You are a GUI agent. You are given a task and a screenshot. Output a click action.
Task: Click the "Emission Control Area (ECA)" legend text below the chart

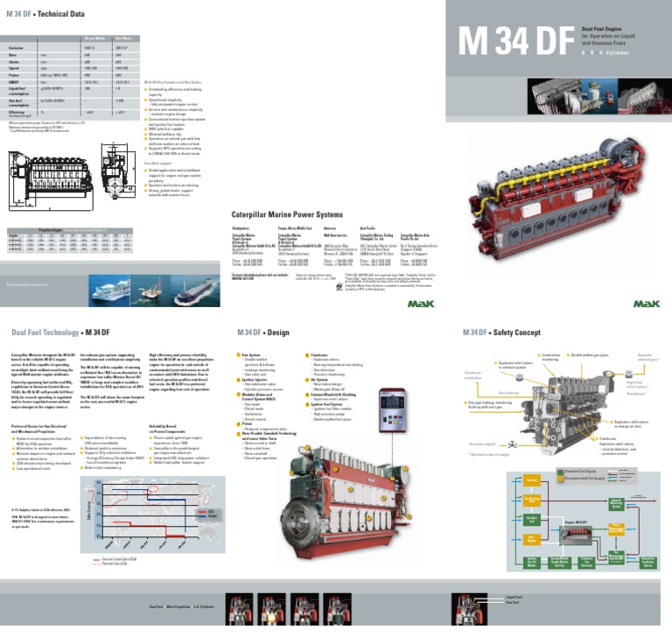(119, 559)
